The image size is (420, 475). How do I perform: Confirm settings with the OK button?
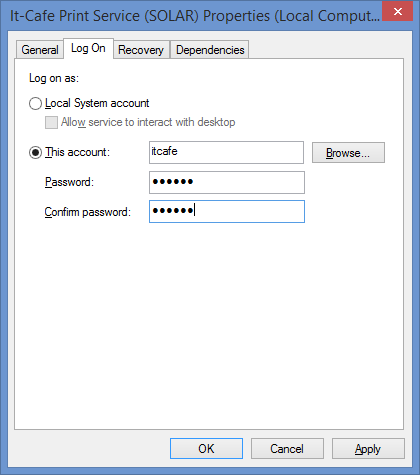point(206,449)
